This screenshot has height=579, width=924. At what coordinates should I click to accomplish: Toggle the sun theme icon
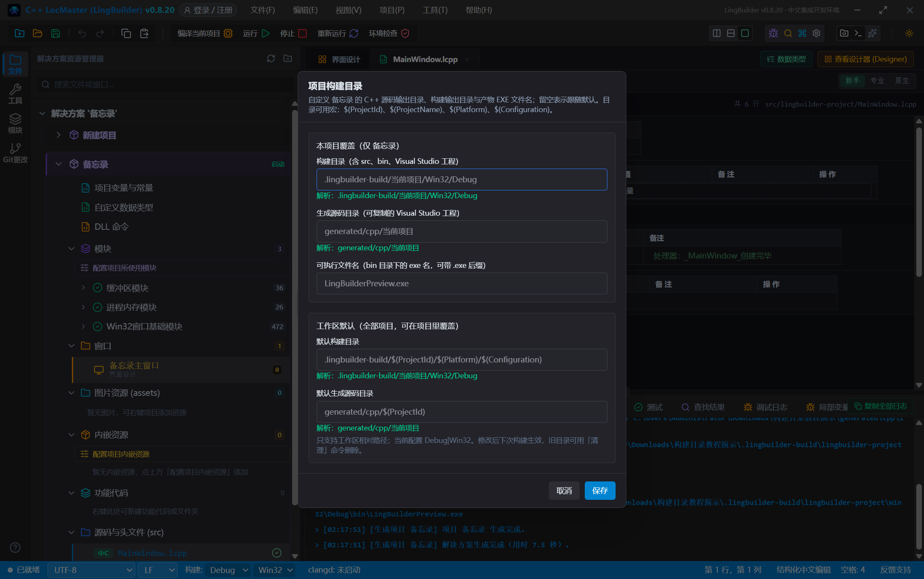(x=909, y=33)
